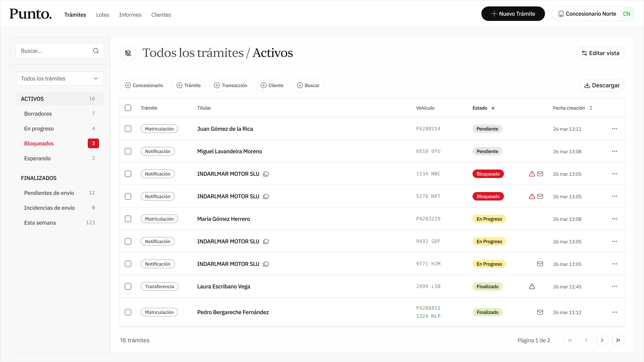
Task: Show the Borradores list in sidebar
Action: [x=60, y=114]
